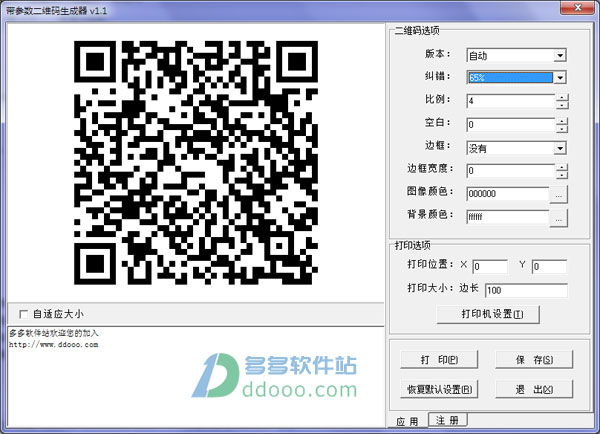Click the generated QR code image
The height and width of the screenshot is (434, 600).
click(196, 163)
